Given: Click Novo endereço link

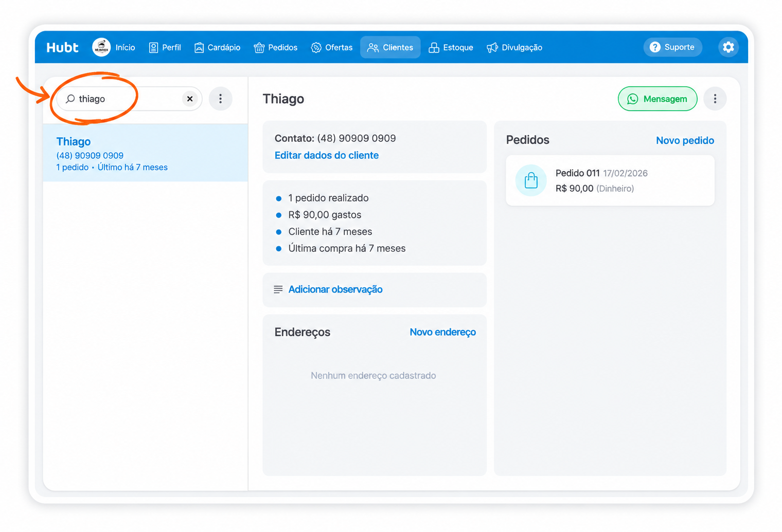Looking at the screenshot, I should (443, 332).
